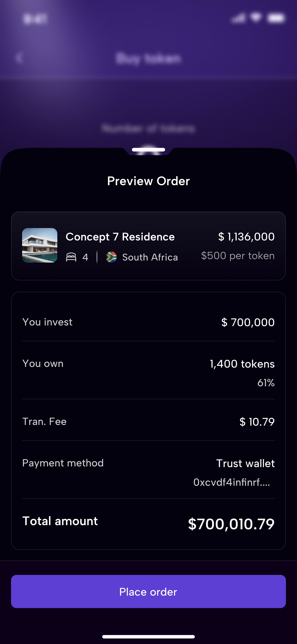Click the Trust wallet payment method
This screenshot has width=297, height=644.
coord(245,463)
